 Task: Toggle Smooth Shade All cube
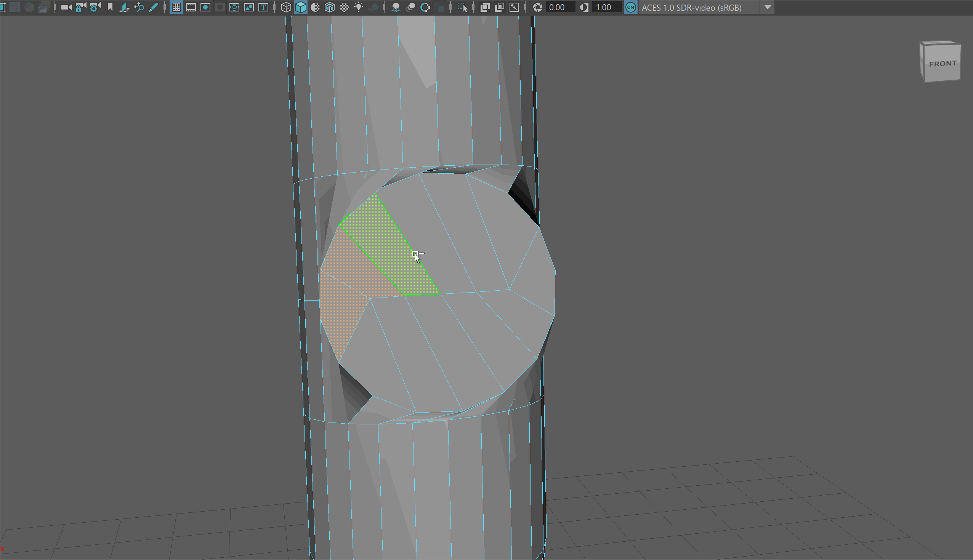coord(300,7)
